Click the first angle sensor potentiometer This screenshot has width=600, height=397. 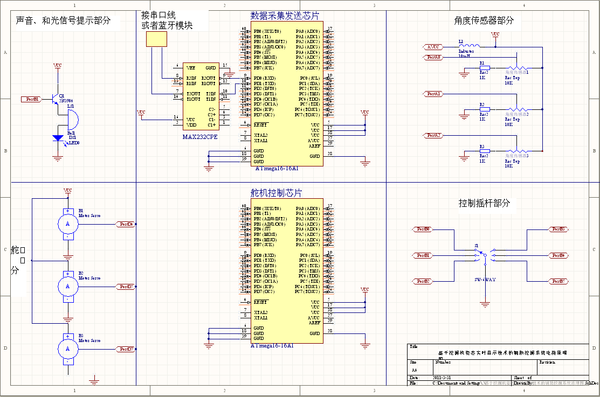click(x=517, y=68)
